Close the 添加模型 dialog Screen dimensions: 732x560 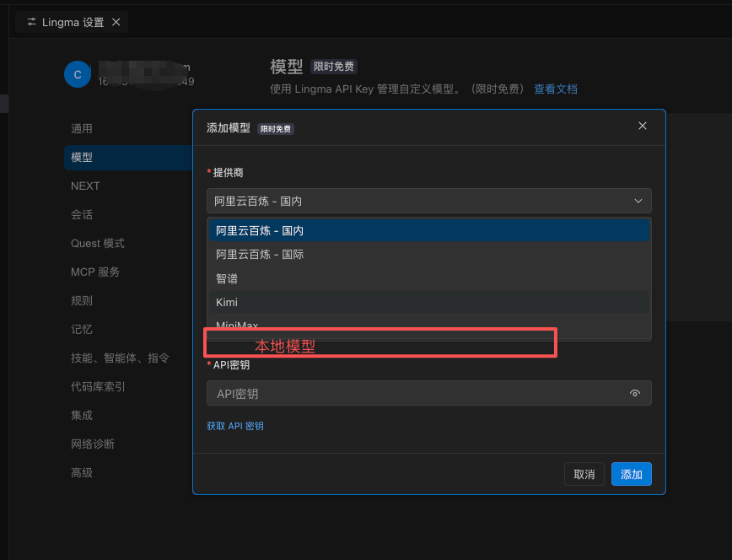pyautogui.click(x=643, y=126)
